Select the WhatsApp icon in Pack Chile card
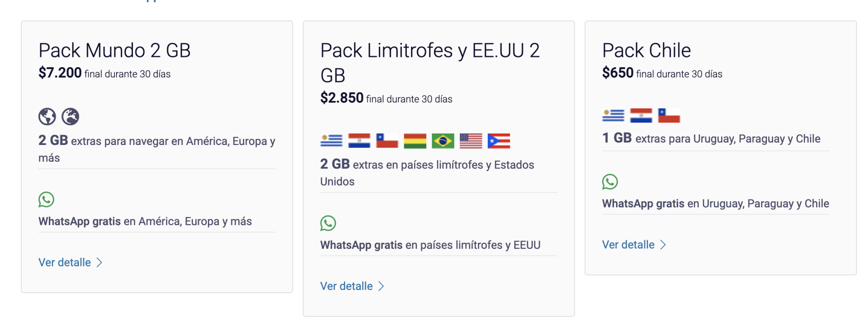Image resolution: width=868 pixels, height=322 pixels. coord(610,182)
